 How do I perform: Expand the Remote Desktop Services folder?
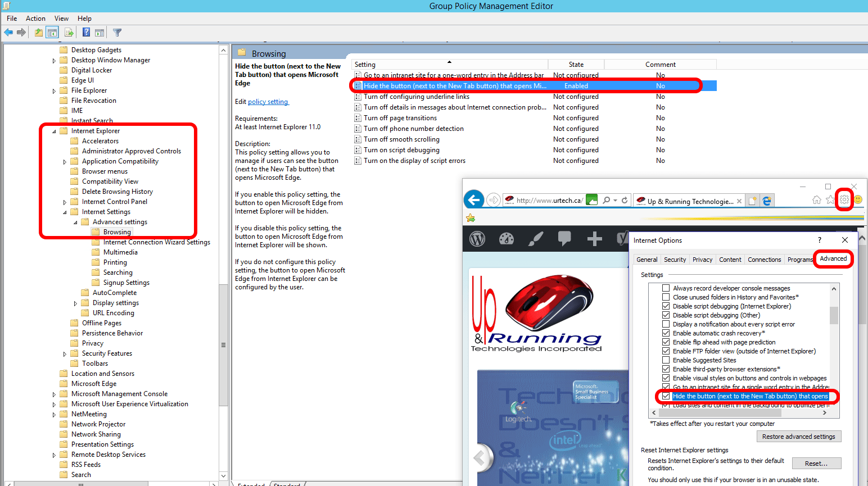54,454
